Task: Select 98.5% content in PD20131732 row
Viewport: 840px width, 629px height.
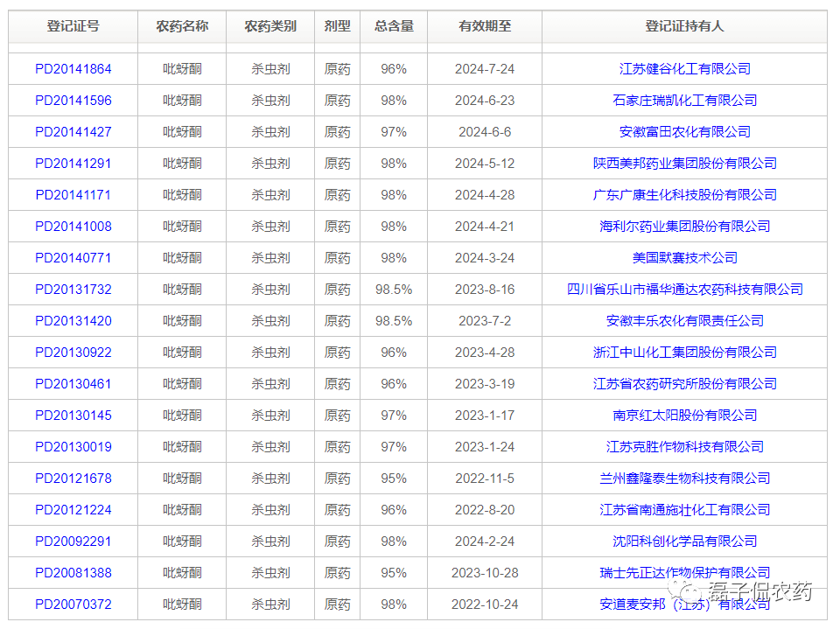Action: [x=394, y=290]
